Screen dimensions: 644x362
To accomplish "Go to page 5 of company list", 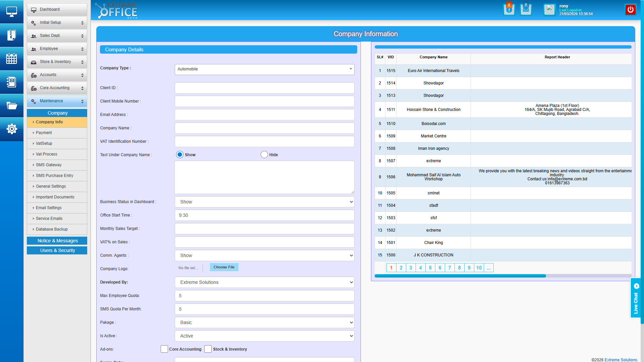I will coord(430,268).
